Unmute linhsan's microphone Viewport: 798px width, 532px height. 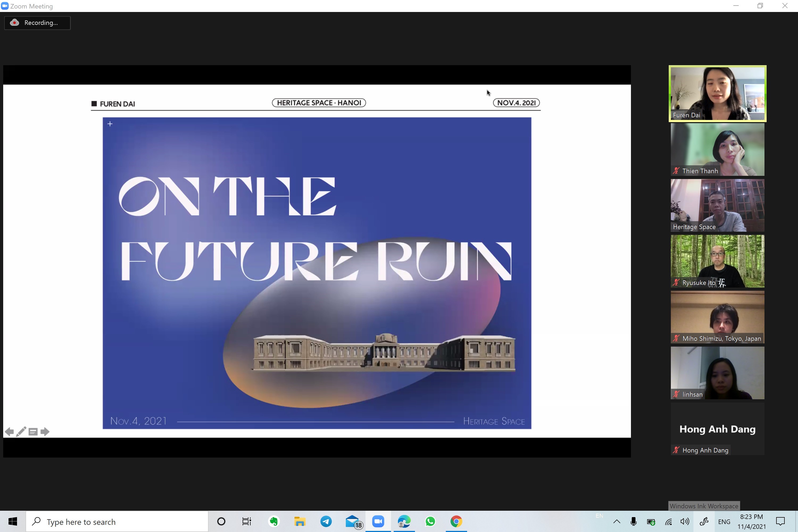pyautogui.click(x=676, y=394)
